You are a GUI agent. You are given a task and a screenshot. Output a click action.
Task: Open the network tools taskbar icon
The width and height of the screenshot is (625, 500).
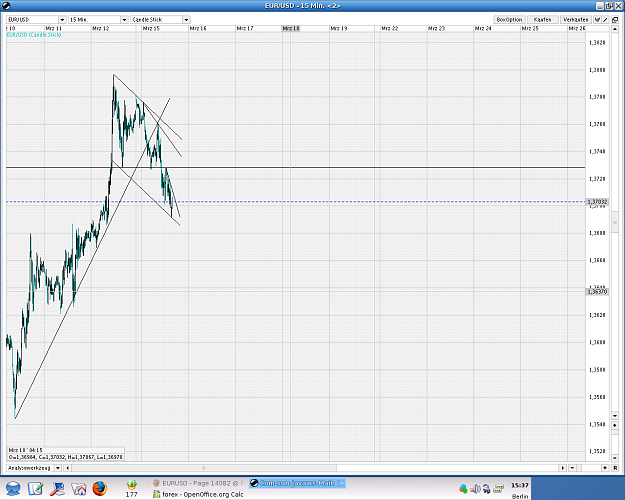57,488
